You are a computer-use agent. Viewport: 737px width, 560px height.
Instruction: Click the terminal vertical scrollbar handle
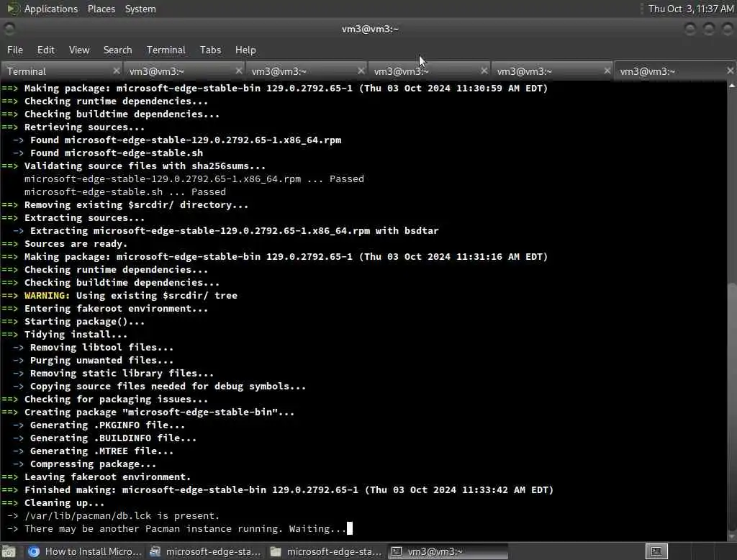click(x=732, y=408)
